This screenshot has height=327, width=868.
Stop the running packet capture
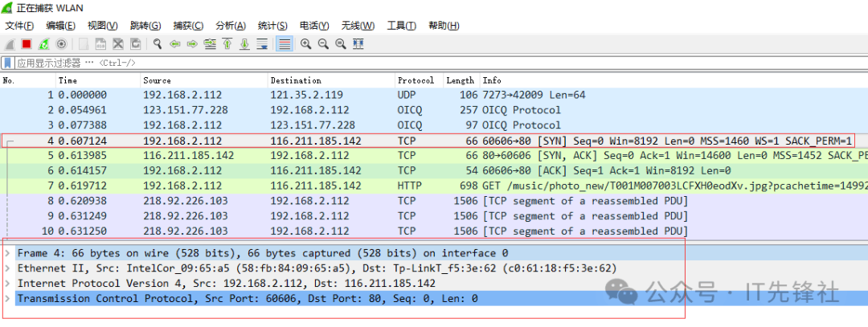coord(27,44)
